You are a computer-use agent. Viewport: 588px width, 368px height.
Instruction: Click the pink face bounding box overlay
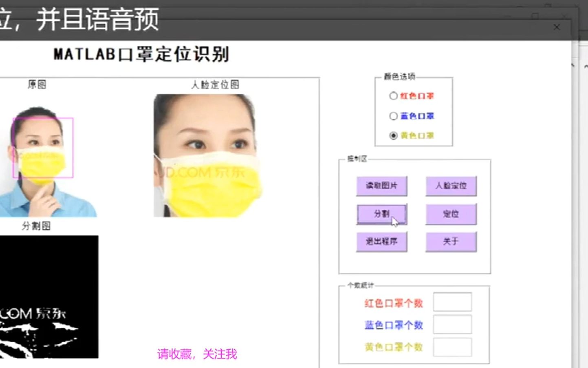43,147
